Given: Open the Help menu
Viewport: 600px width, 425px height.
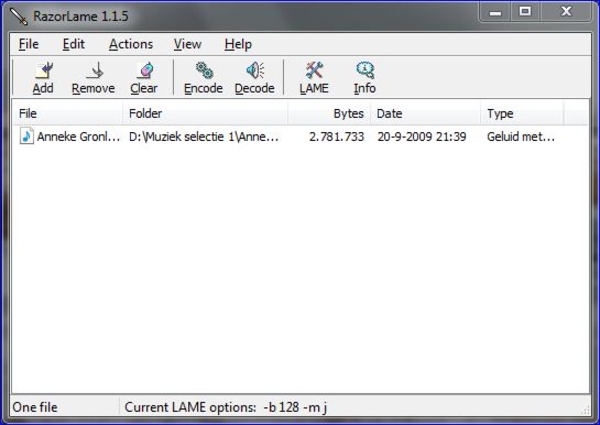Looking at the screenshot, I should coord(238,44).
